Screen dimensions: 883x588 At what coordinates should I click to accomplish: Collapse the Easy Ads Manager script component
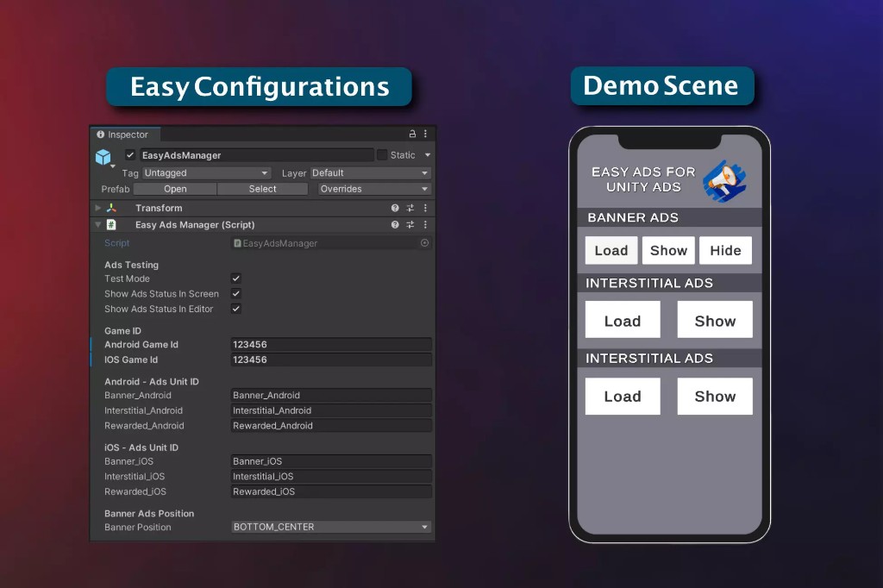coord(98,225)
